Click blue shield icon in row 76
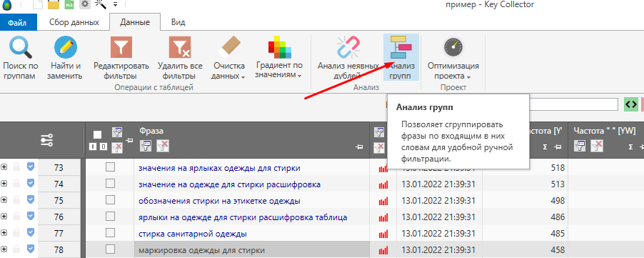The height and width of the screenshot is (258, 644). [x=31, y=216]
